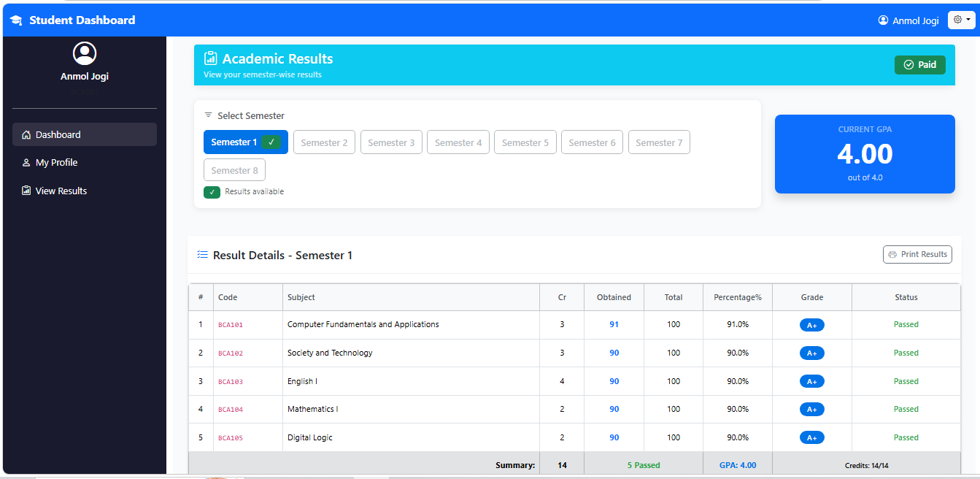This screenshot has height=479, width=980.
Task: Click Society and Technology subject
Action: coord(330,353)
